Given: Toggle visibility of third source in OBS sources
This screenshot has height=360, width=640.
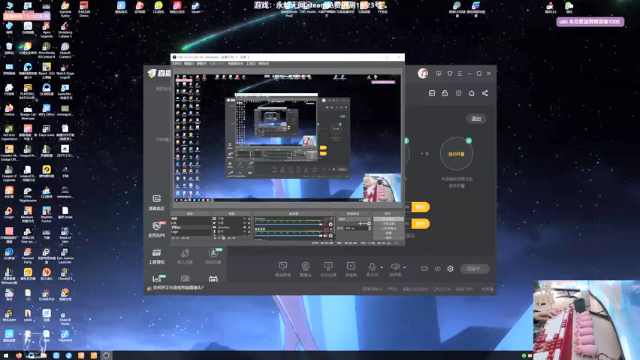Looking at the screenshot, I should click(x=244, y=227).
